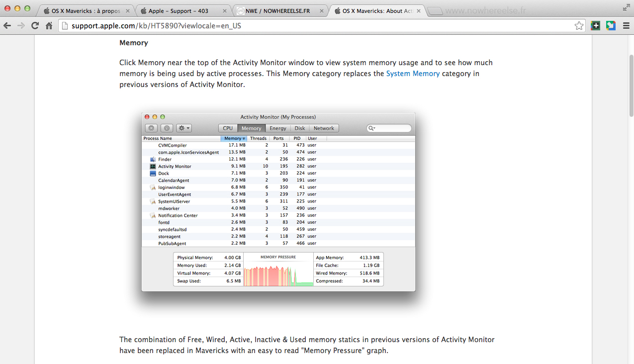The width and height of the screenshot is (634, 364).
Task: Toggle fullscreen with the corner arrows icon
Action: 626,7
